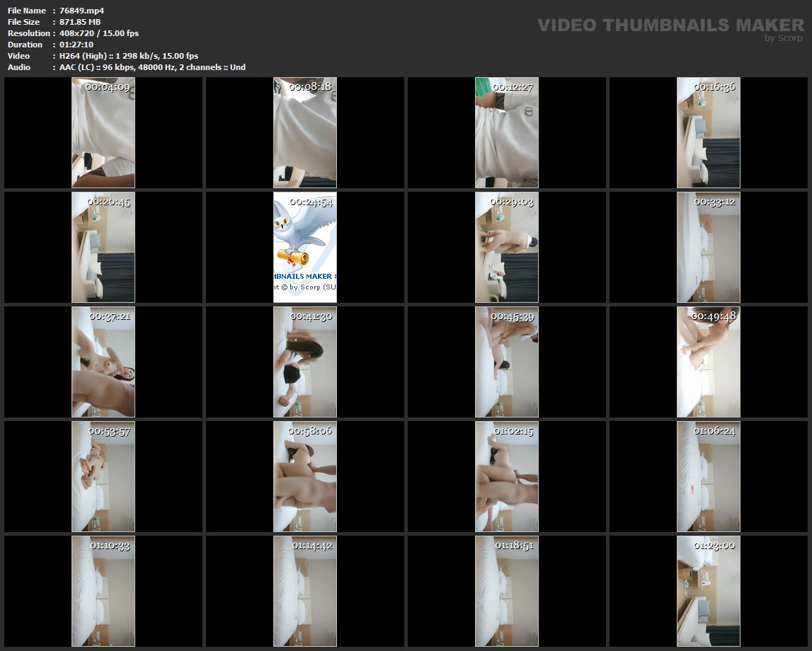Select the thumbnail stamped 01:14:42
812x651 pixels.
pos(305,591)
